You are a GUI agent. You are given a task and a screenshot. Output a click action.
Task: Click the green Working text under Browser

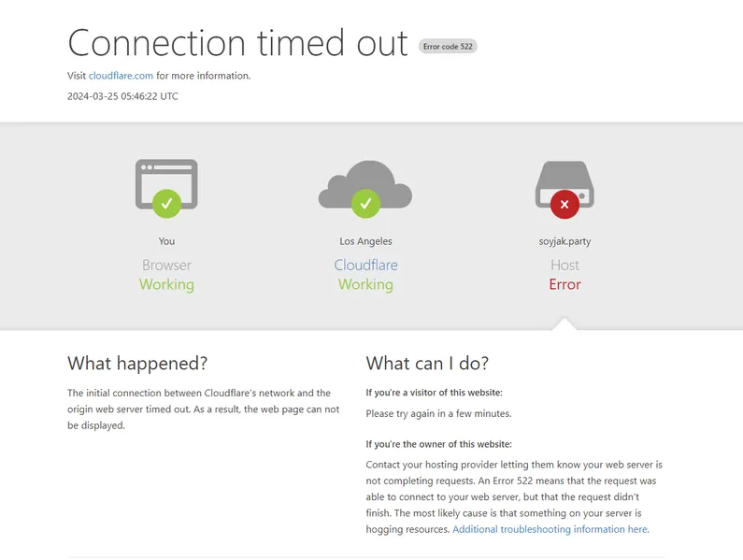click(166, 284)
